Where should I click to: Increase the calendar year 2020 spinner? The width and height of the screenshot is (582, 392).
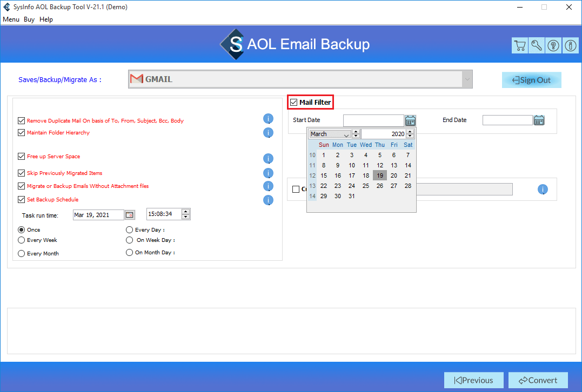pyautogui.click(x=410, y=132)
